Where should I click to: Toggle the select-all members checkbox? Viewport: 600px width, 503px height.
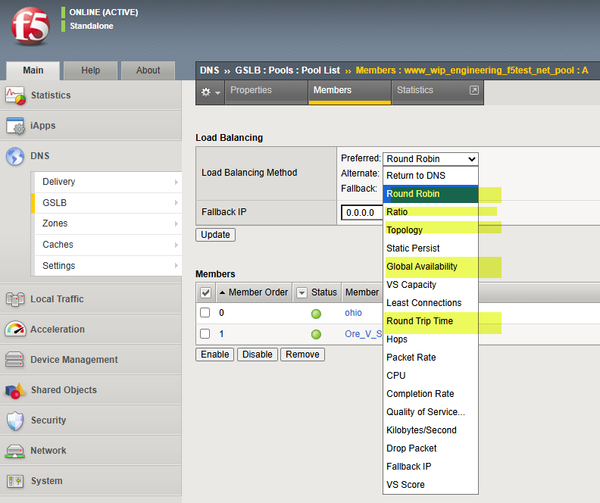[206, 292]
